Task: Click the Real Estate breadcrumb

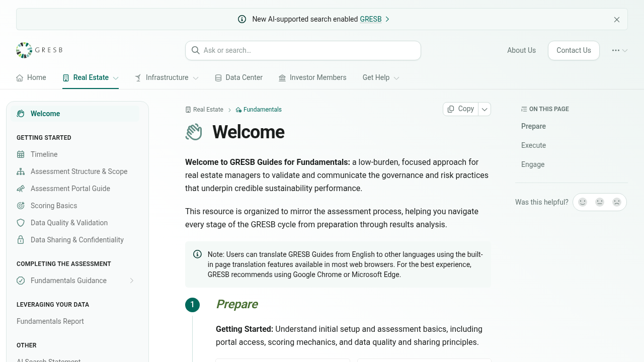Action: [x=204, y=110]
